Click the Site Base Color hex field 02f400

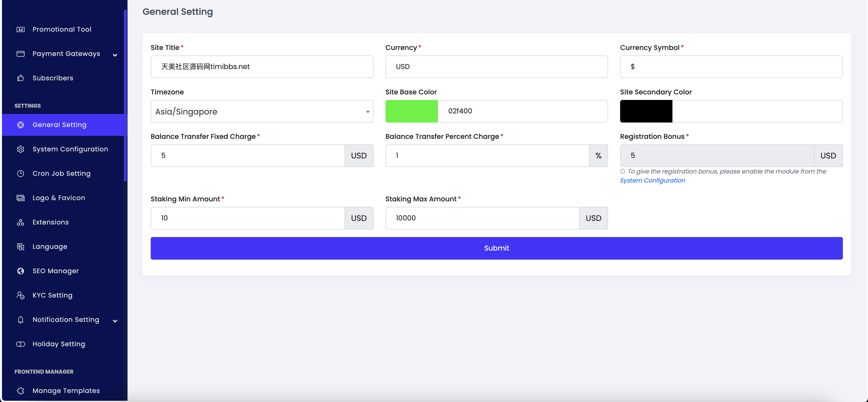click(x=523, y=111)
